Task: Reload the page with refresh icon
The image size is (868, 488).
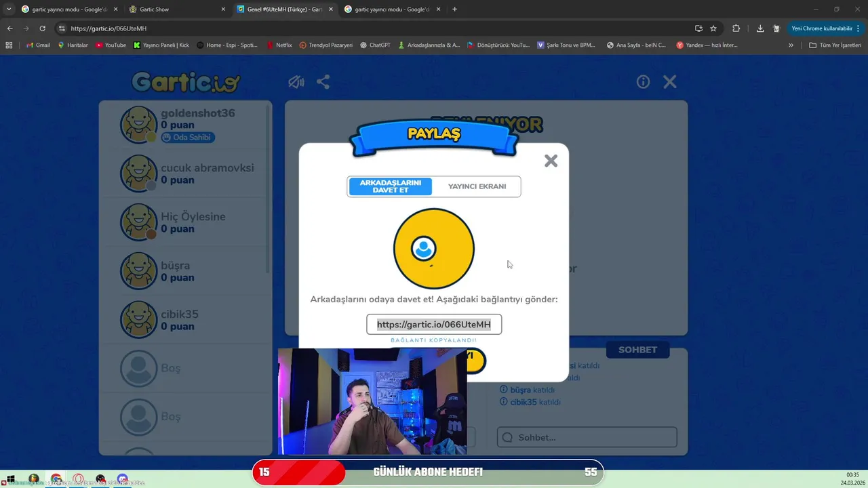Action: click(x=42, y=28)
